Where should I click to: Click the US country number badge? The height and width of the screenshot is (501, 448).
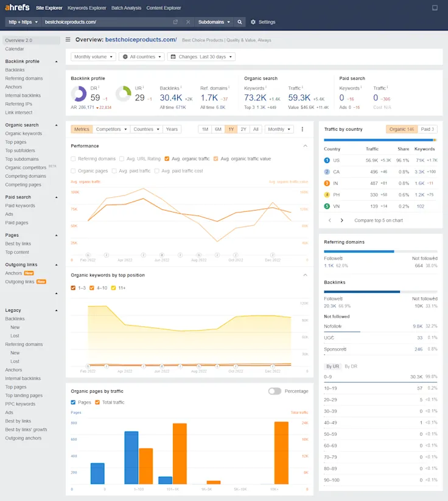coord(327,160)
